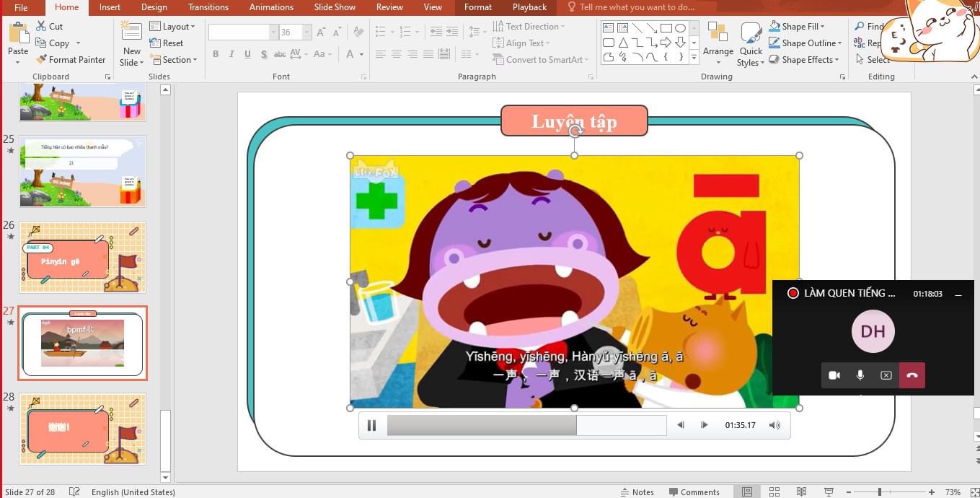Image resolution: width=980 pixels, height=498 pixels.
Task: Select slide 26 thumbnail Pinyin gē
Action: [x=82, y=257]
